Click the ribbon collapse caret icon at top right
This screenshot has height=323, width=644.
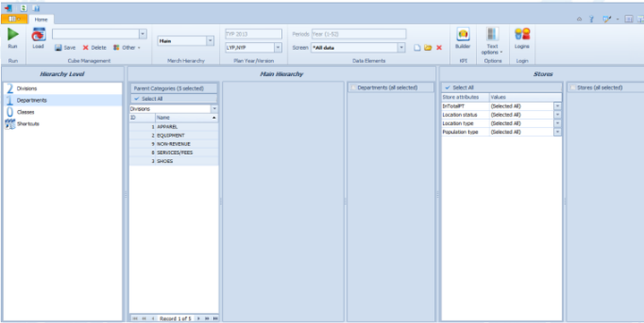(579, 19)
